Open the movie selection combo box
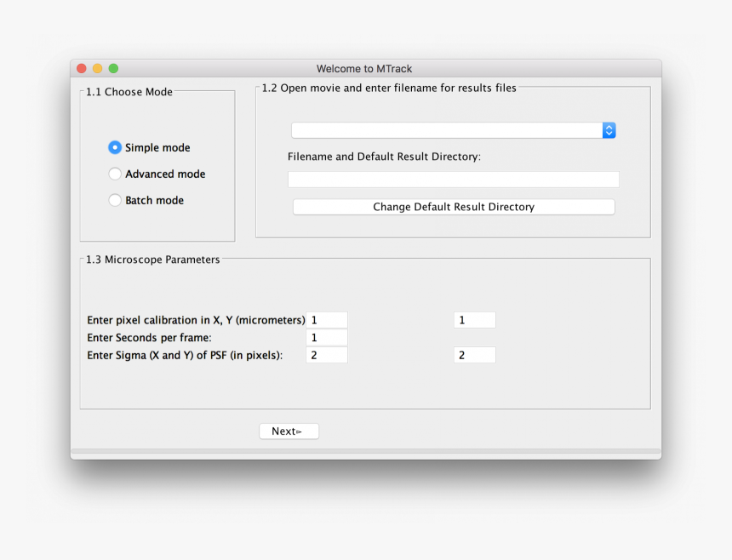 click(x=451, y=129)
